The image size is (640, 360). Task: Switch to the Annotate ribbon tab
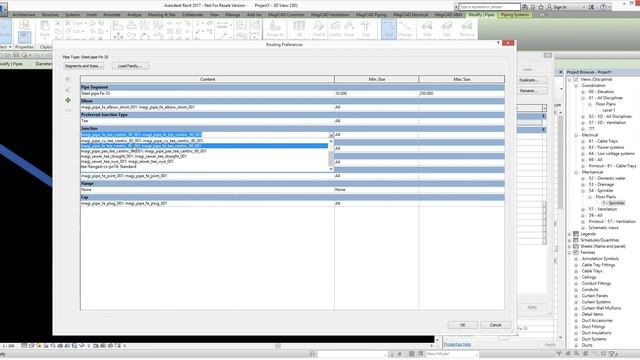112,15
